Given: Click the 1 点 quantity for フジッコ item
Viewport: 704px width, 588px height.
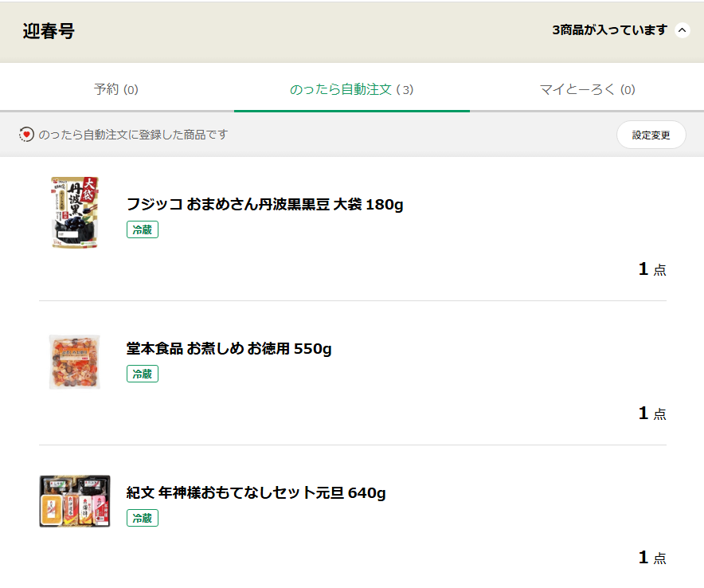Looking at the screenshot, I should click(x=651, y=269).
